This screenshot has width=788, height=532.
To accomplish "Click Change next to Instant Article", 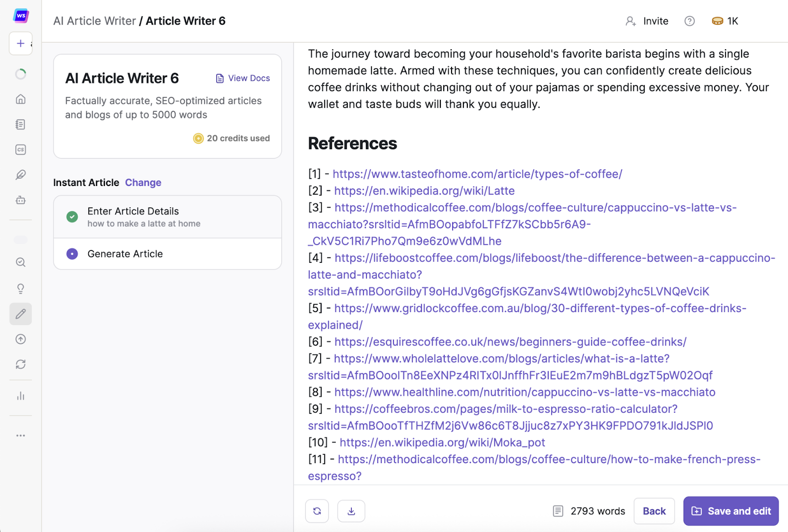I will click(143, 183).
